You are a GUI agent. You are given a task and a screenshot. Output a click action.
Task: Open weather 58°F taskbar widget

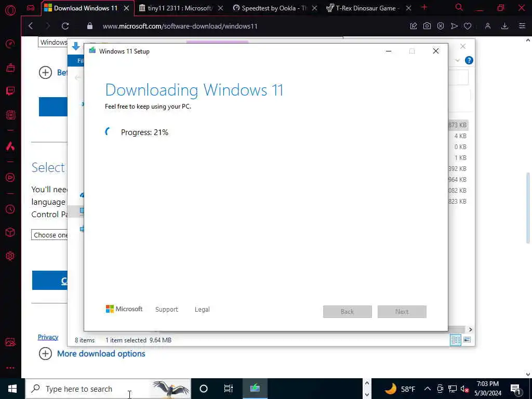click(x=400, y=389)
